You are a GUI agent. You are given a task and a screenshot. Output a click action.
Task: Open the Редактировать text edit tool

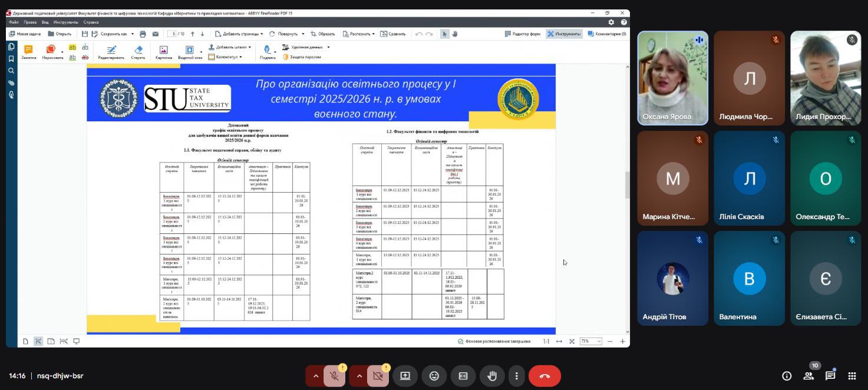pyautogui.click(x=111, y=52)
